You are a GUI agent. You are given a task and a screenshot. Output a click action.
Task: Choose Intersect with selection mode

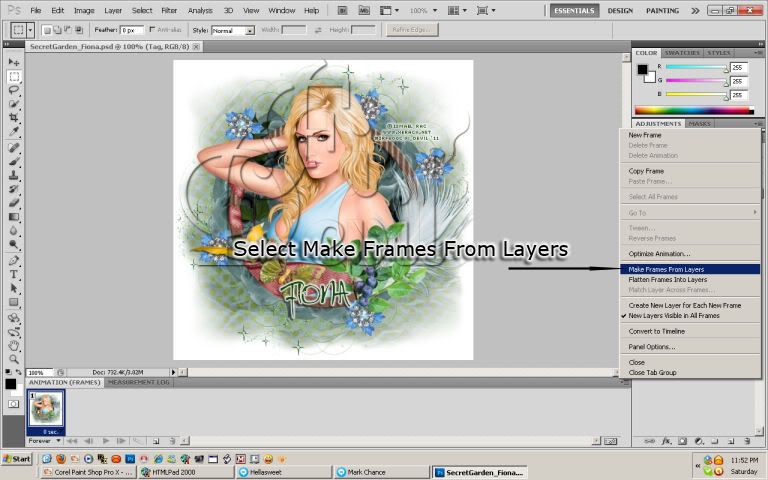[79, 30]
